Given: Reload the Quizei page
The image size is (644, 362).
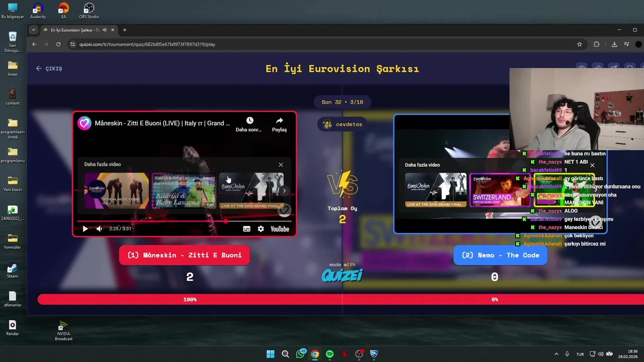Looking at the screenshot, I should point(58,44).
